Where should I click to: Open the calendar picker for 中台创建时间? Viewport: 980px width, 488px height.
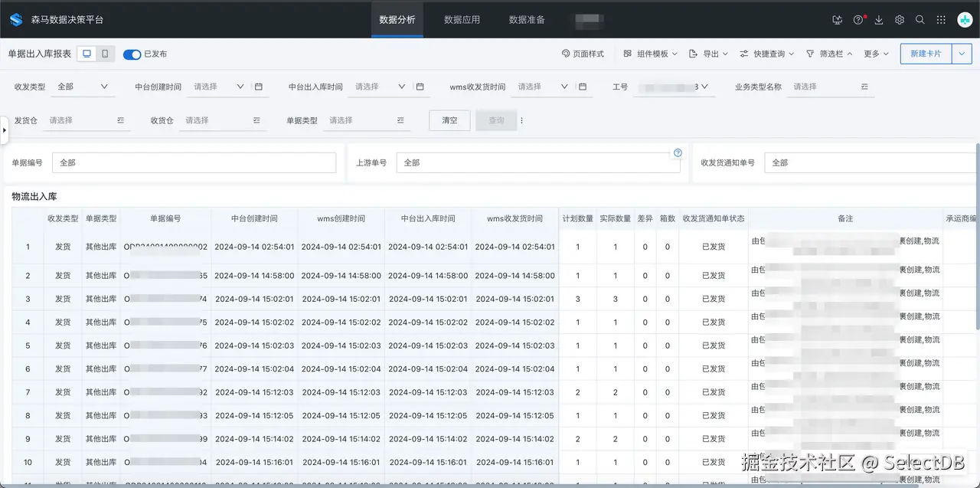click(259, 87)
